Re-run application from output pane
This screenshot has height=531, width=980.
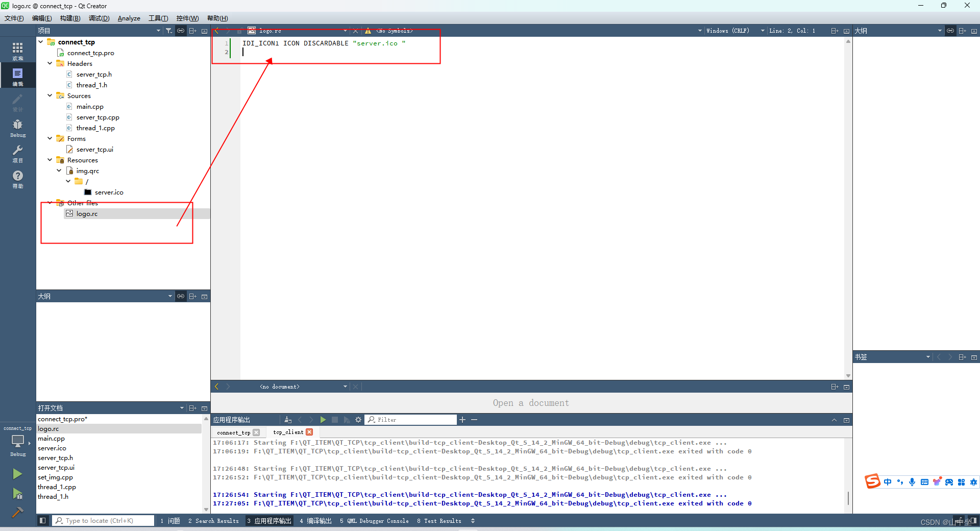[323, 420]
